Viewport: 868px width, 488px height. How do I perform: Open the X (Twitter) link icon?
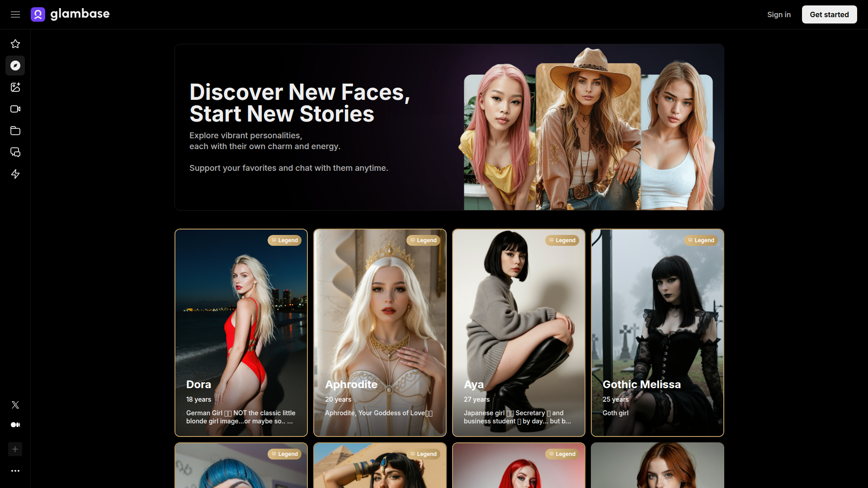(x=15, y=405)
